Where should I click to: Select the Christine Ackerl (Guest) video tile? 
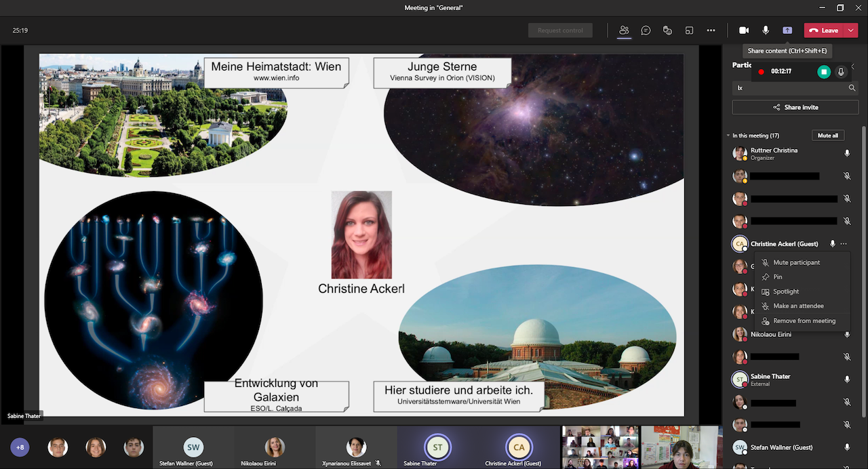coord(519,447)
